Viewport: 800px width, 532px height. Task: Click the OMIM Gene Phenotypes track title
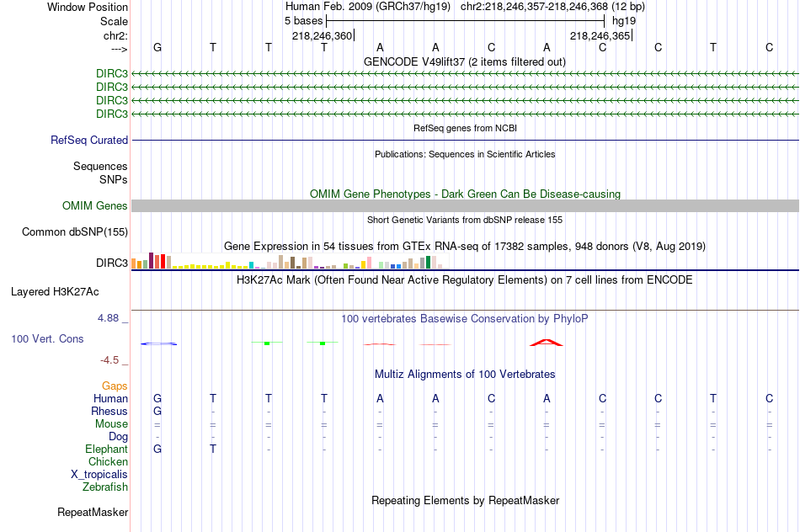click(465, 194)
